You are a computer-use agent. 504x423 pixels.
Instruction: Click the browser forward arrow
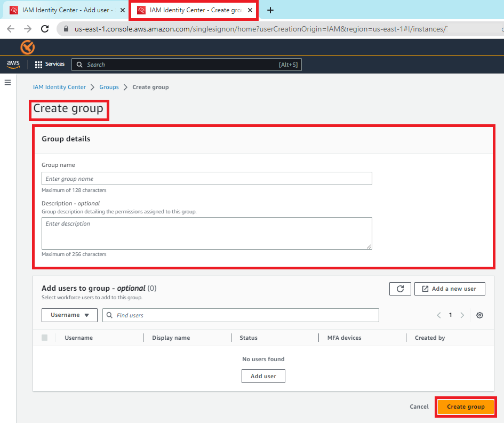coord(28,29)
